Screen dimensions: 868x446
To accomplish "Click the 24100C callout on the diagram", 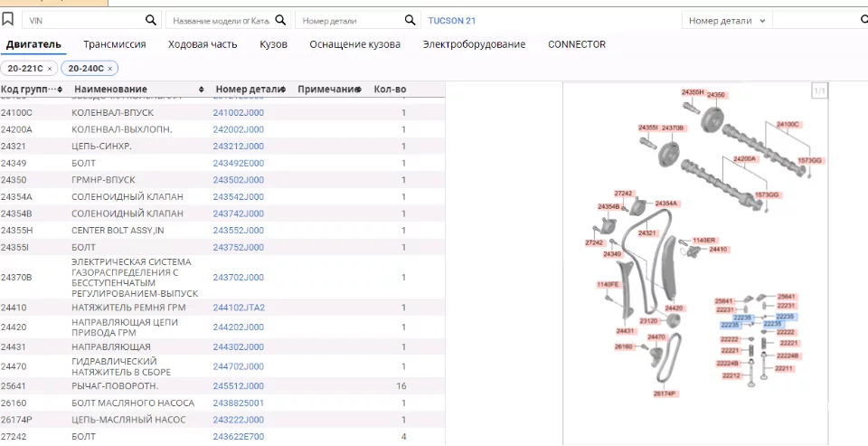I will coord(788,124).
